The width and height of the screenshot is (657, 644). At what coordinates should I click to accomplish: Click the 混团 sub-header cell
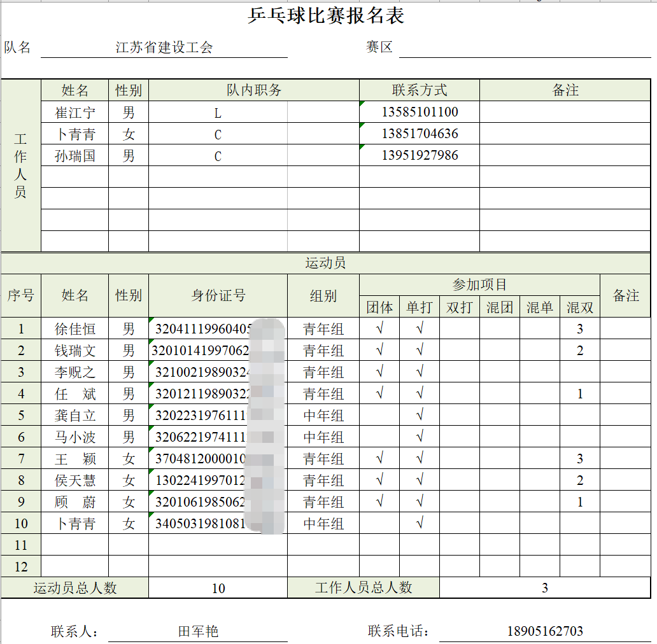pos(500,307)
